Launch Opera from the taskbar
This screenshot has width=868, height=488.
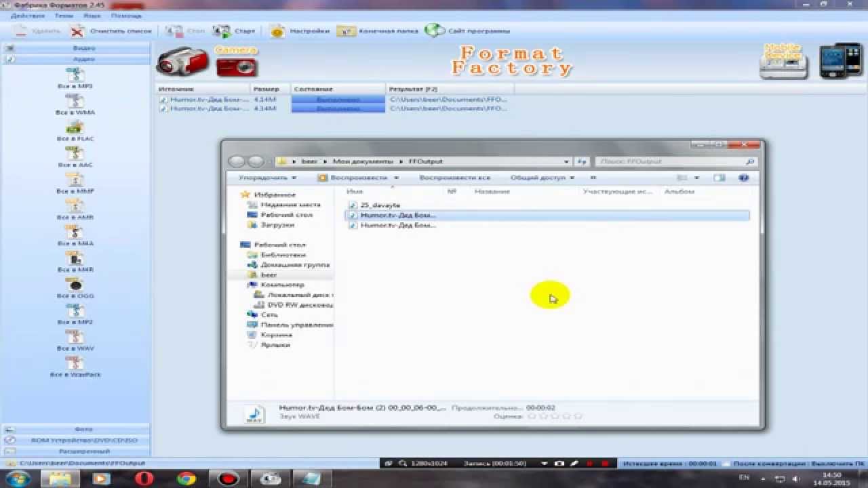144,479
